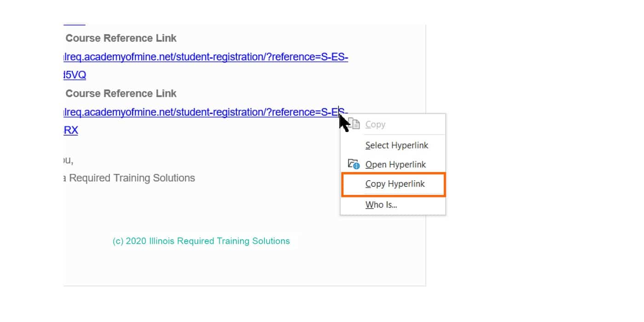
Task: Click the truncated "ou," closing text
Action: 69,161
